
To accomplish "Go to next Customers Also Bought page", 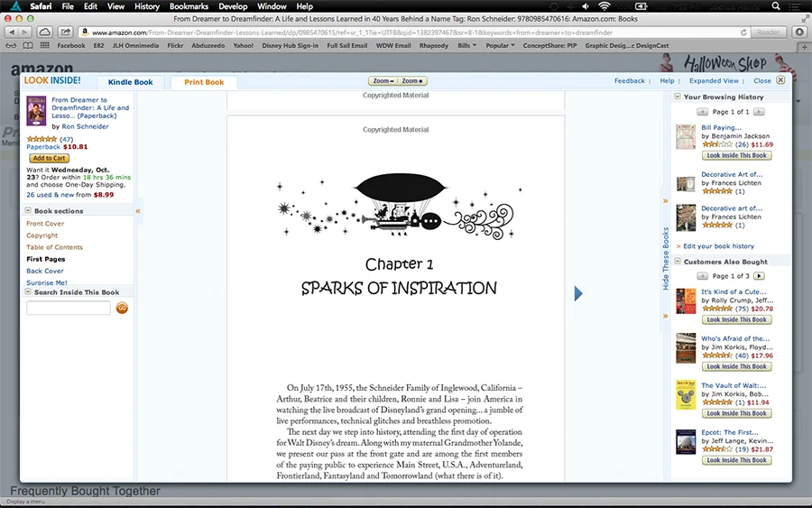I will 759,276.
